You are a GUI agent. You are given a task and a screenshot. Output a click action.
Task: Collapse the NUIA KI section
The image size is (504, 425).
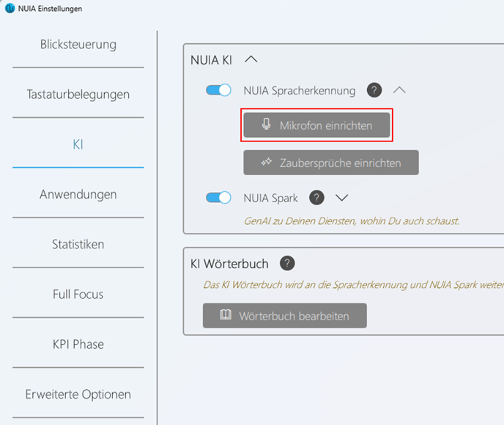tap(251, 59)
